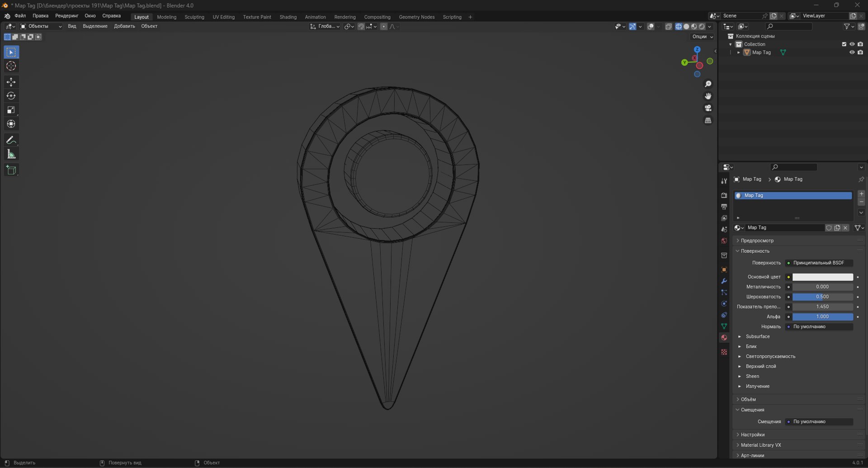868x468 pixels.
Task: Add a new material slot
Action: pos(861,194)
